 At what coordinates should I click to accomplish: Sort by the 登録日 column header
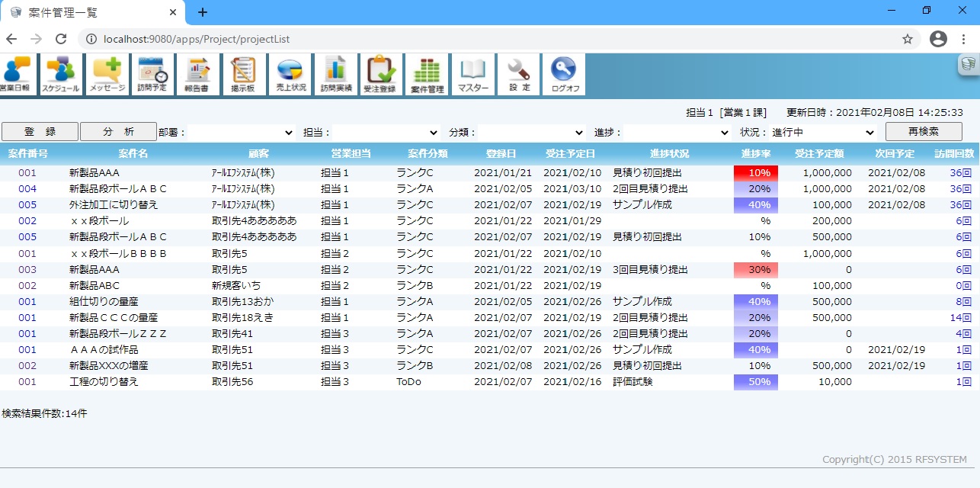(x=501, y=154)
